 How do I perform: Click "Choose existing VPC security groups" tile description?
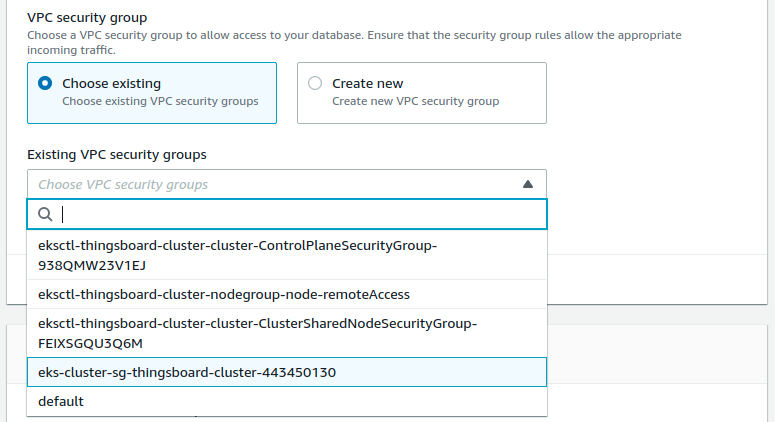(x=160, y=101)
